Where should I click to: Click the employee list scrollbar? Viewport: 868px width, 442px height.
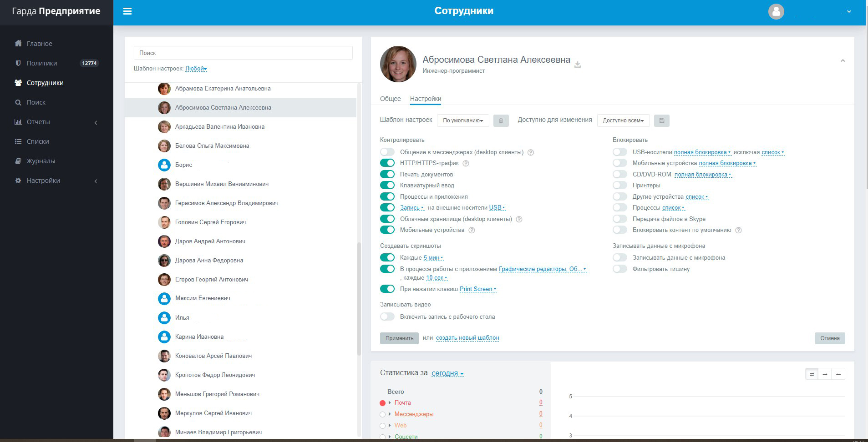coord(359,299)
